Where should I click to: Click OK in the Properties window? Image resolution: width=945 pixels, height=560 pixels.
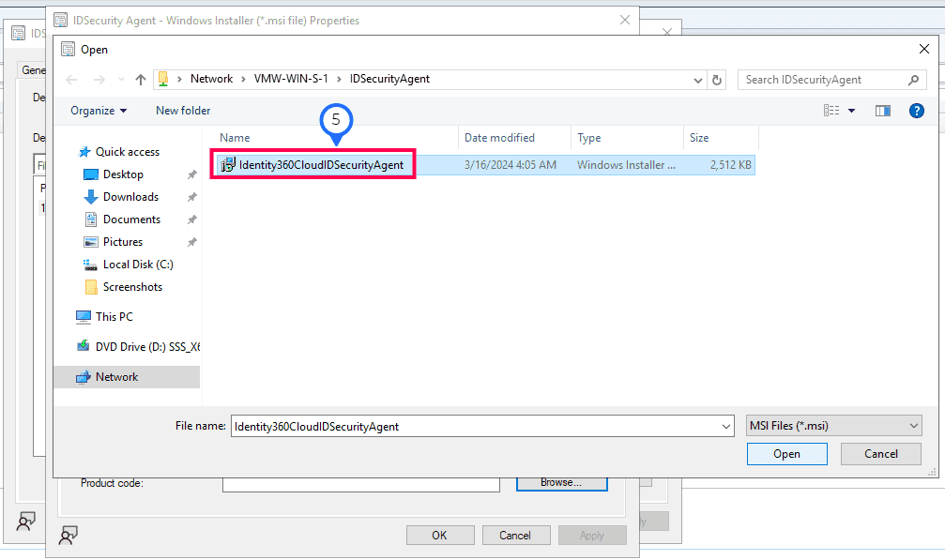[439, 536]
